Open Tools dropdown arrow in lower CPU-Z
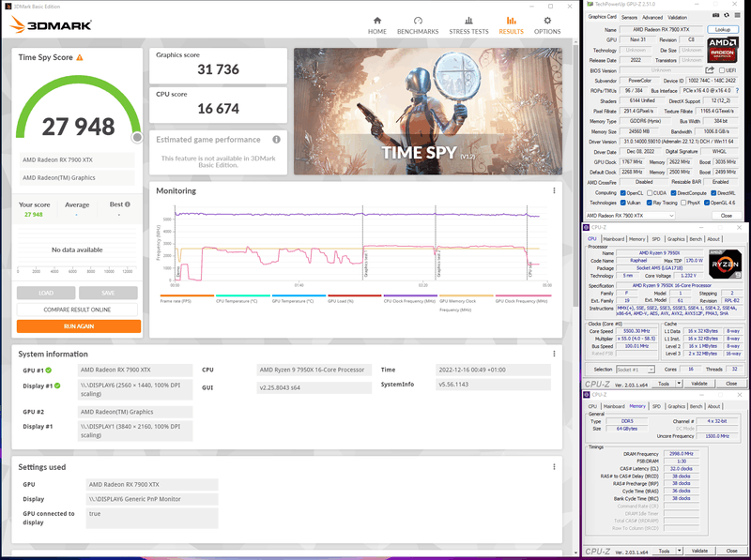 679,551
